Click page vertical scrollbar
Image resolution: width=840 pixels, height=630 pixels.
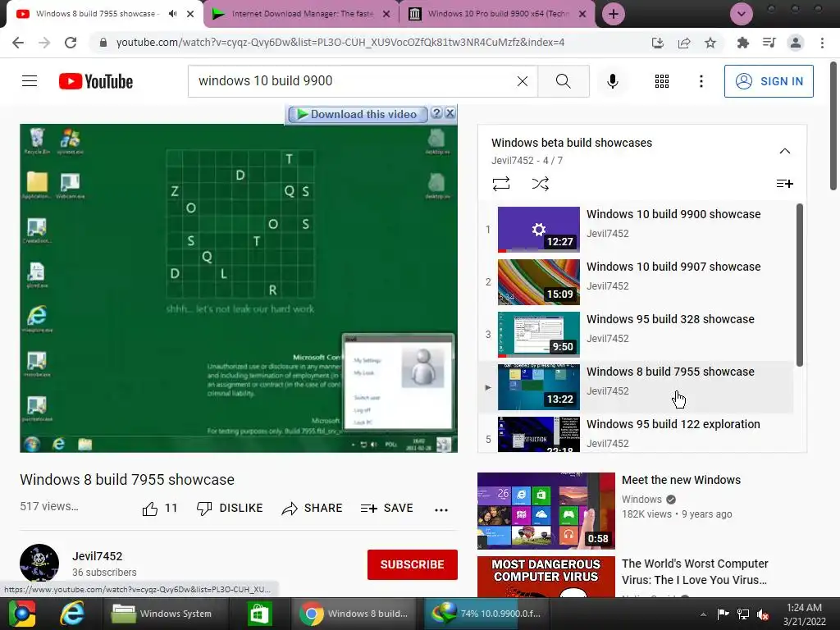coord(833,126)
